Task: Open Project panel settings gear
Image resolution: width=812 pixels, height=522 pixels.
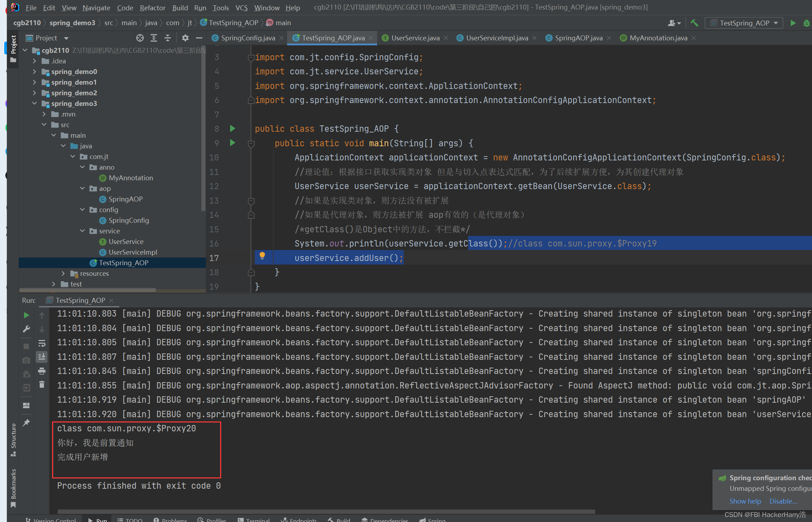Action: [x=185, y=38]
